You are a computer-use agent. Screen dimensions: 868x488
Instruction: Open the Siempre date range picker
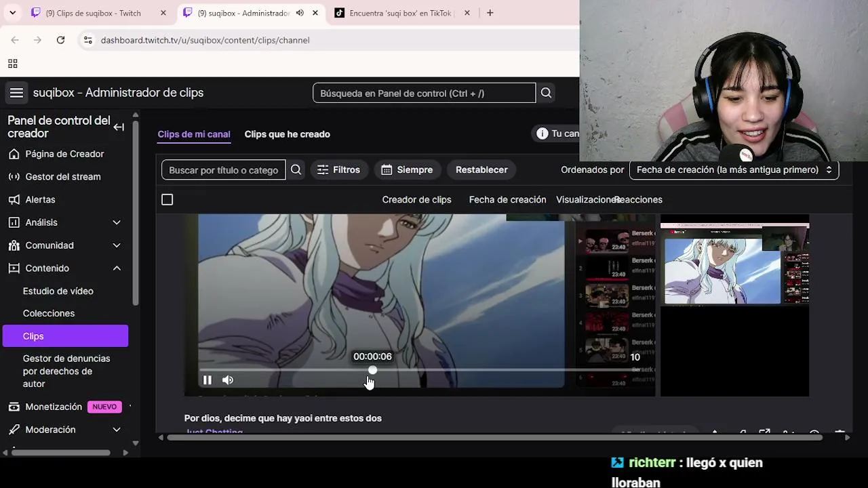[407, 169]
